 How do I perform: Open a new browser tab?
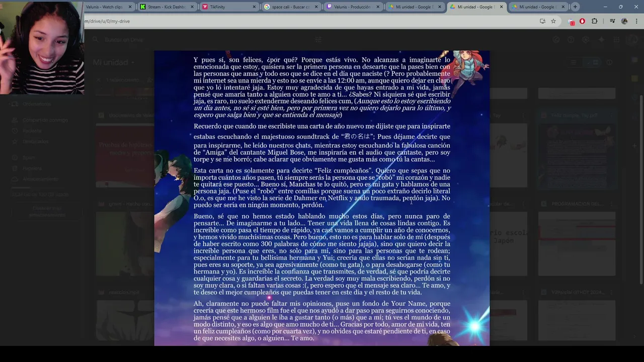[575, 7]
